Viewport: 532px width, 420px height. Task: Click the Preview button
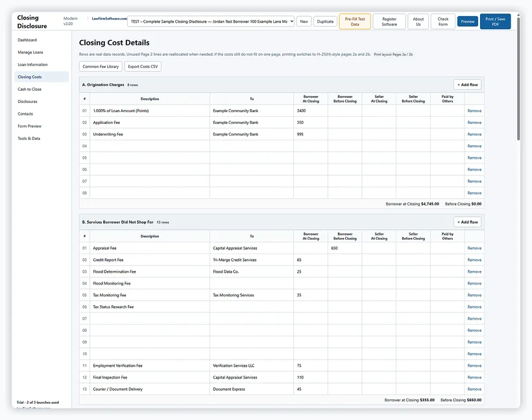click(468, 21)
